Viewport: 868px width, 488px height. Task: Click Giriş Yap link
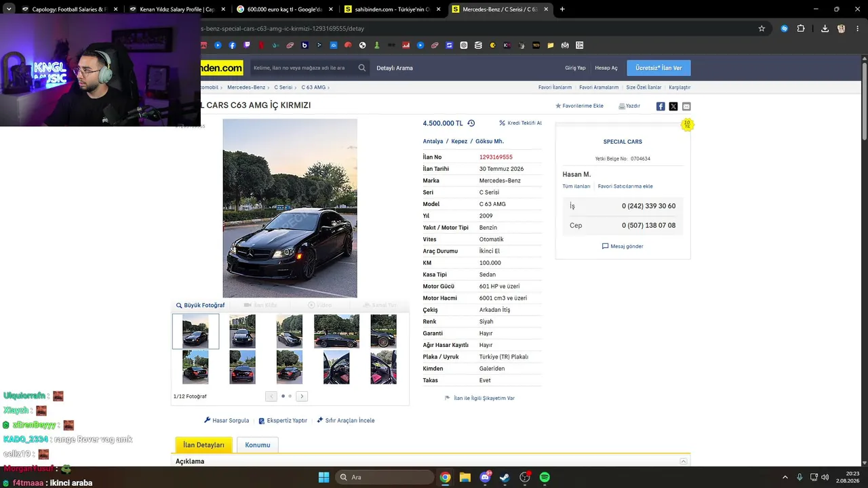[575, 68]
